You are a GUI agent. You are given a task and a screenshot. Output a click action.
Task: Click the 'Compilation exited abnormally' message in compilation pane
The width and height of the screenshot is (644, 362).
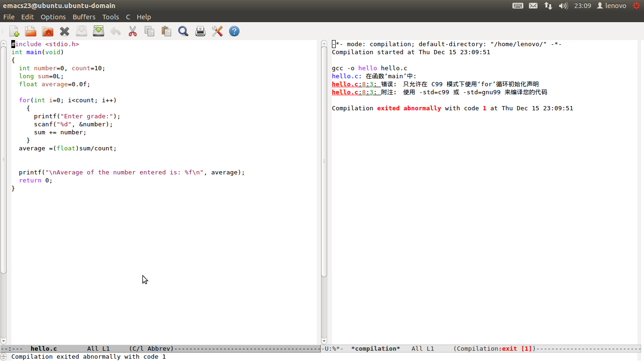click(453, 108)
